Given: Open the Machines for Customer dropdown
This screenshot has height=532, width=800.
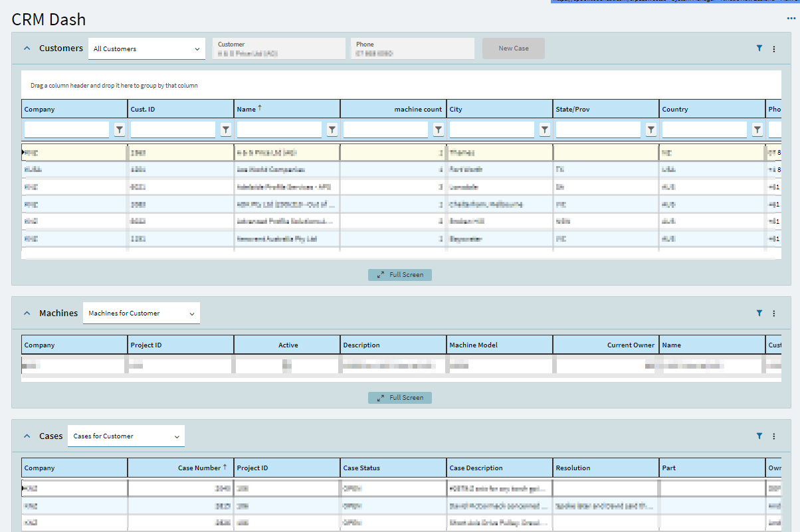Looking at the screenshot, I should pyautogui.click(x=141, y=313).
